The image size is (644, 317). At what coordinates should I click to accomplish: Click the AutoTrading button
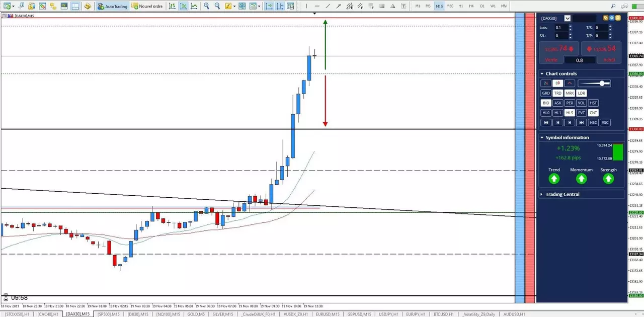(112, 6)
